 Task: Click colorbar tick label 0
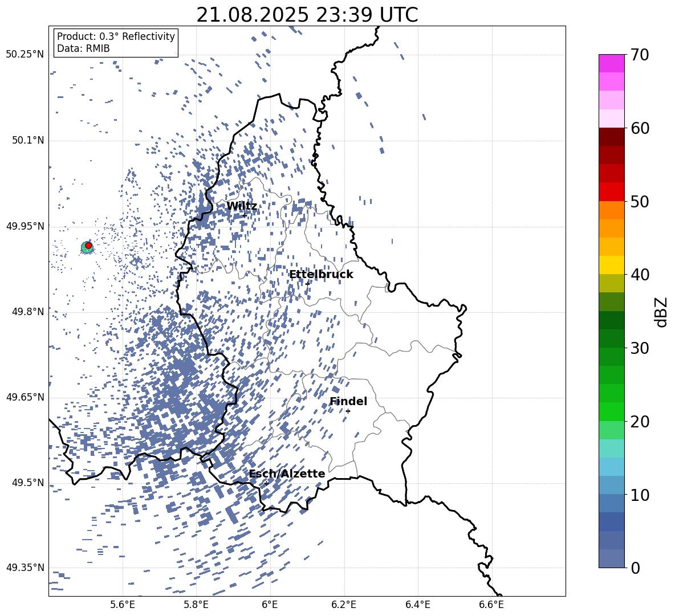(635, 568)
